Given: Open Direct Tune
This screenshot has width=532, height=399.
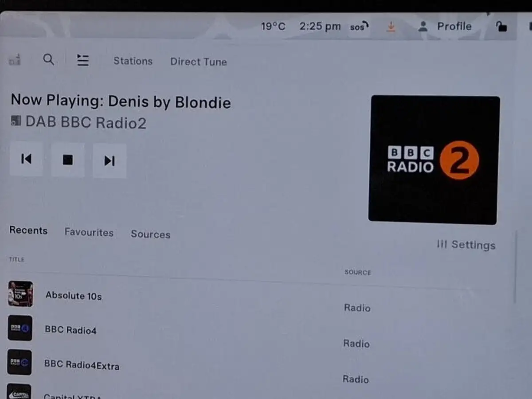Looking at the screenshot, I should point(199,62).
